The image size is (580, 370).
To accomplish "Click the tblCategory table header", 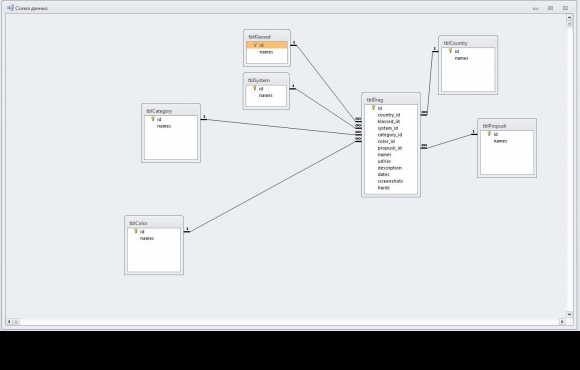I will pos(171,111).
